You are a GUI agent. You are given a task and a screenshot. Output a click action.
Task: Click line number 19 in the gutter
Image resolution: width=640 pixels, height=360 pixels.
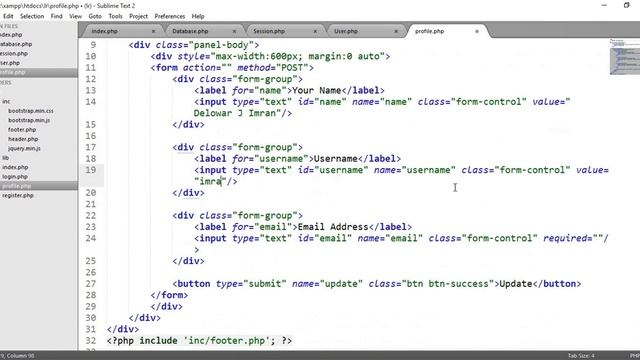click(x=91, y=170)
